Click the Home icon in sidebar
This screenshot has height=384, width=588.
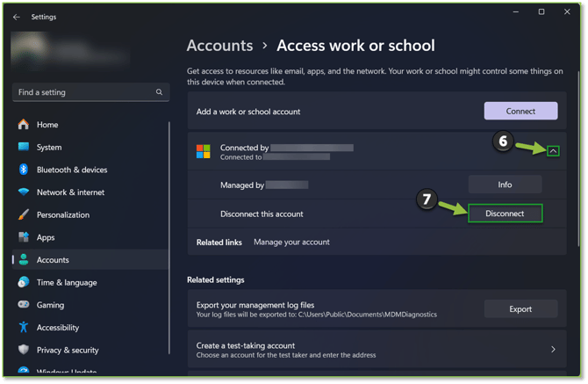(x=23, y=125)
